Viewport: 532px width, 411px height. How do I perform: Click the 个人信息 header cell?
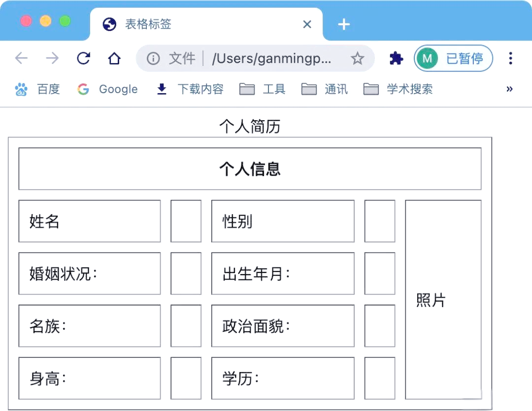250,169
